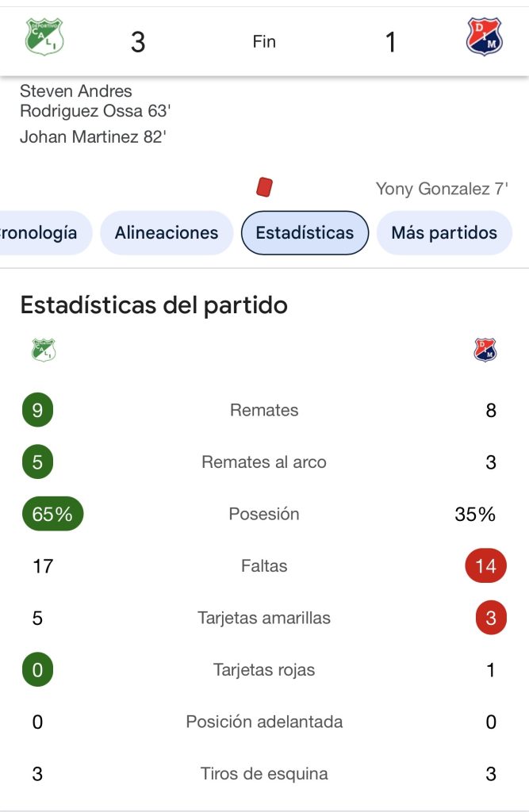Screen dimensions: 529x812
Task: Switch to the Más partidos tab
Action: [x=444, y=233]
